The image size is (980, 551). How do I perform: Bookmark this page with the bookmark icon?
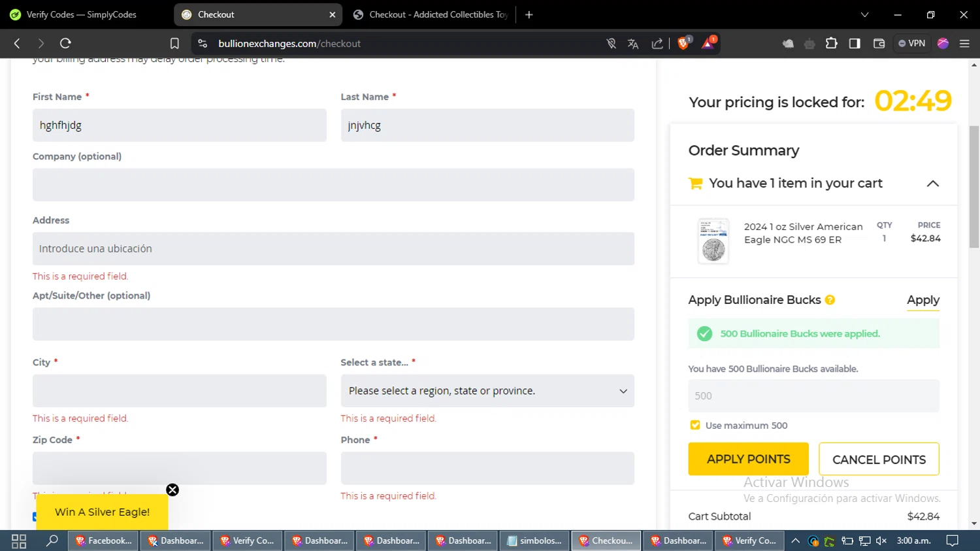[x=174, y=43]
